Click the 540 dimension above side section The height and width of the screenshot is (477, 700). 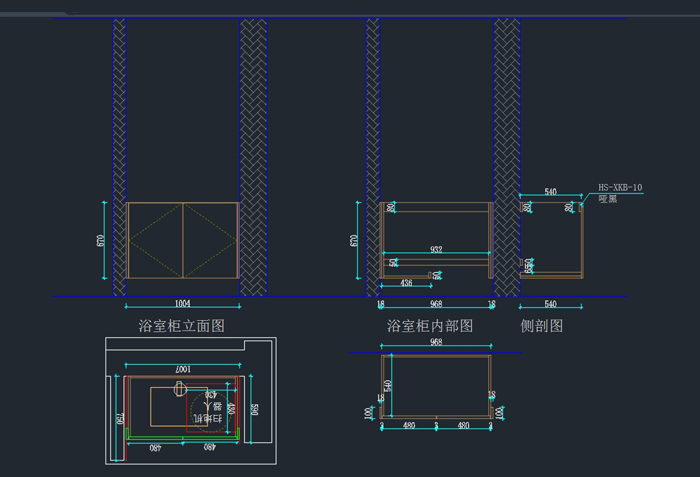coord(550,191)
